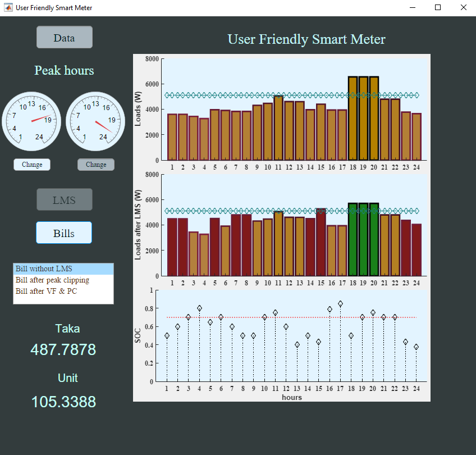Viewport: 476px width, 455px height.
Task: Click the Unit value 105.3388
Action: [63, 402]
